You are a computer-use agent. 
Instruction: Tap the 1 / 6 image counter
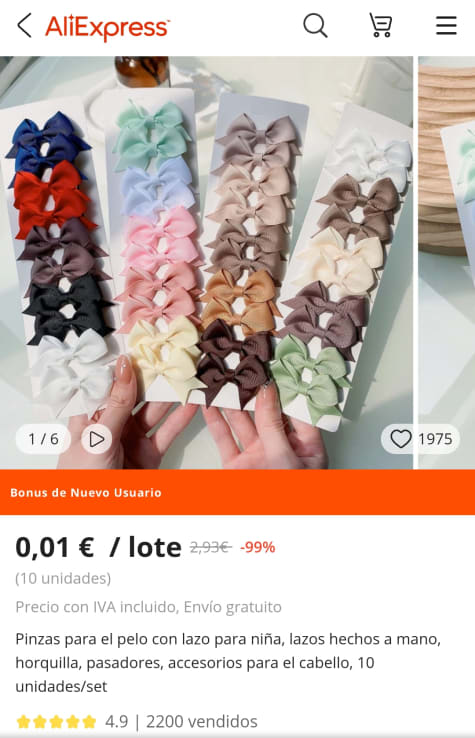point(43,439)
